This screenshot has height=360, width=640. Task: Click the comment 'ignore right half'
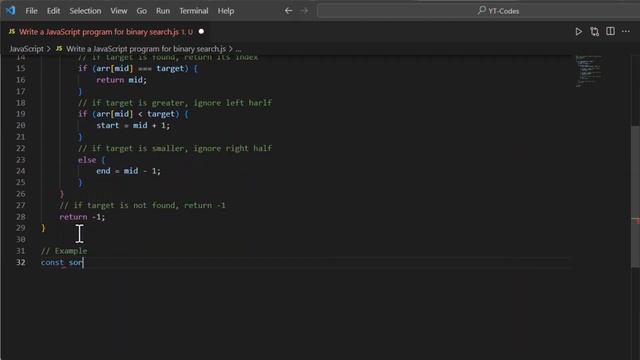click(x=232, y=148)
